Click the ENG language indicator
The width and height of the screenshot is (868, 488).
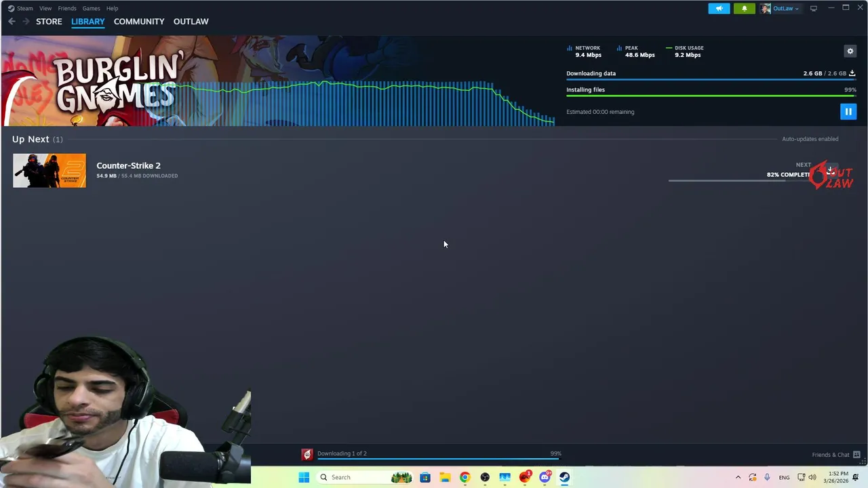pyautogui.click(x=784, y=477)
